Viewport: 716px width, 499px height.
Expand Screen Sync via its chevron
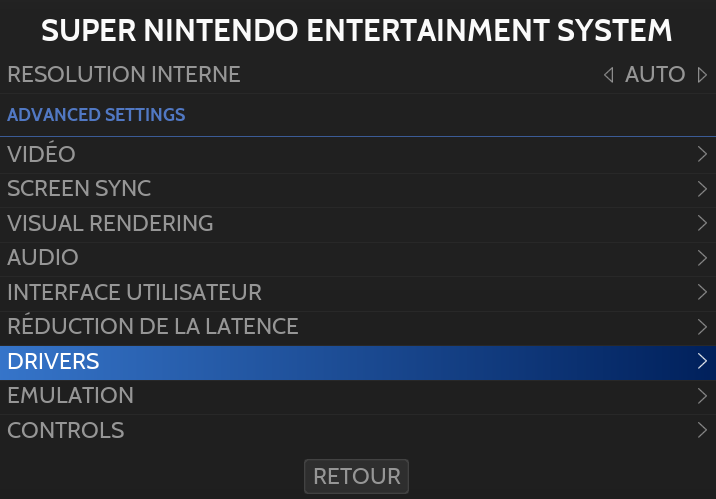tap(702, 189)
